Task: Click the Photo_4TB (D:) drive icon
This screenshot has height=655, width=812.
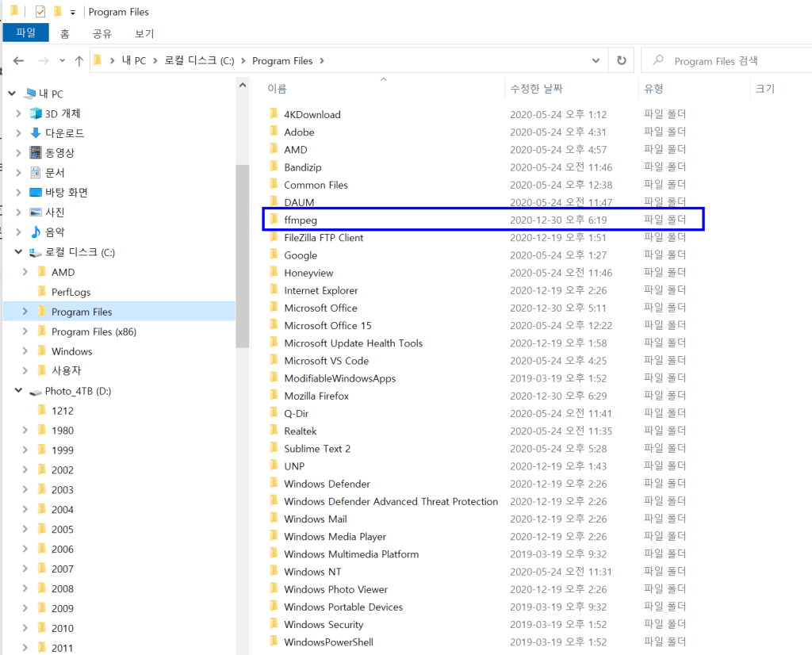Action: click(x=36, y=391)
